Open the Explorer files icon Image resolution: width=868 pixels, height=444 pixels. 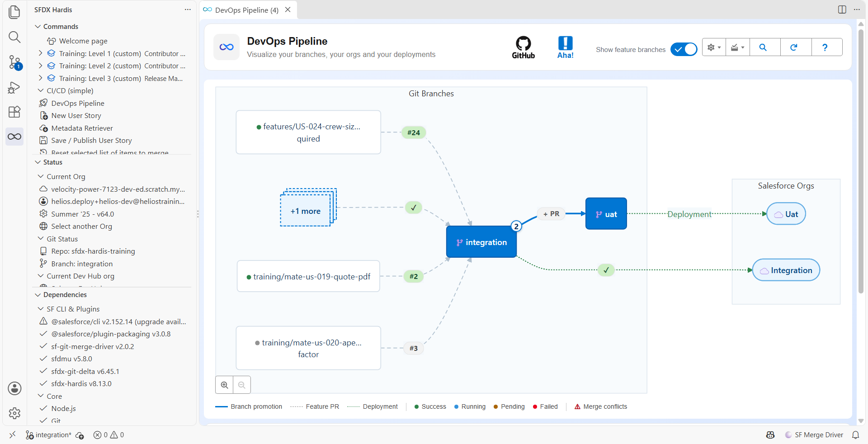click(14, 12)
